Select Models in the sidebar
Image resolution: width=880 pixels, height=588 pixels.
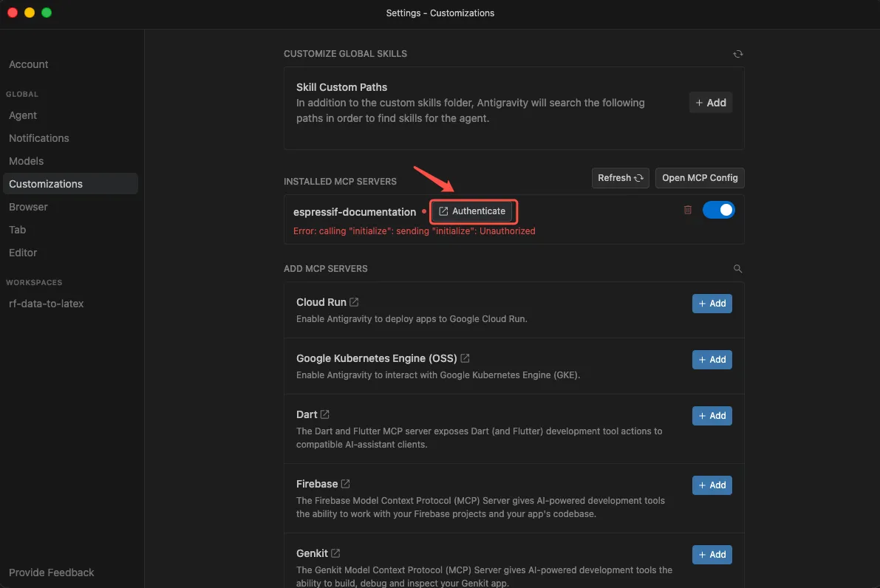[27, 161]
